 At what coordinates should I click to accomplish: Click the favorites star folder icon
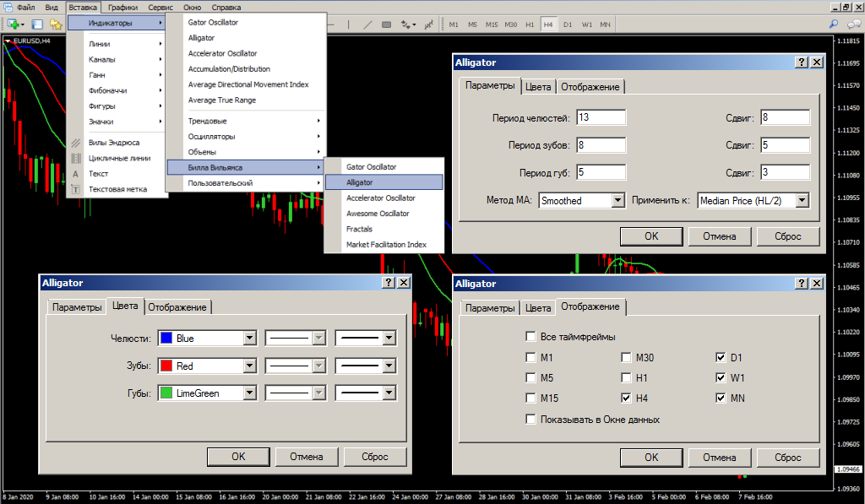point(56,24)
